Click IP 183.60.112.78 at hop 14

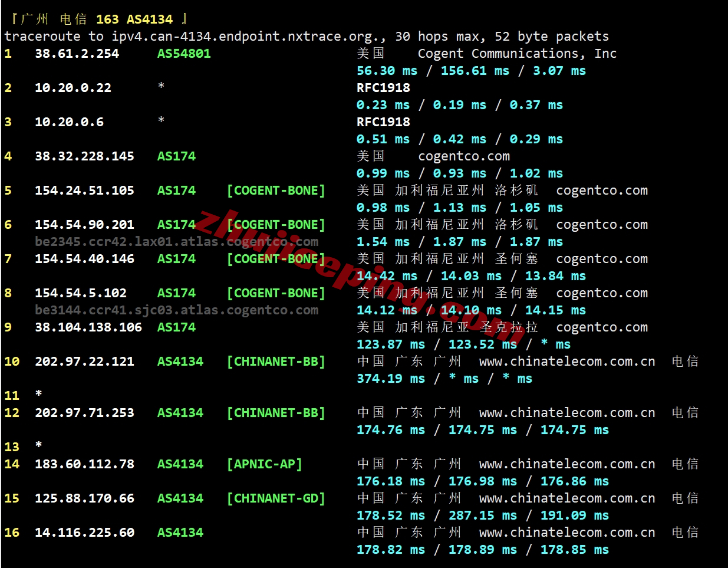tap(84, 464)
